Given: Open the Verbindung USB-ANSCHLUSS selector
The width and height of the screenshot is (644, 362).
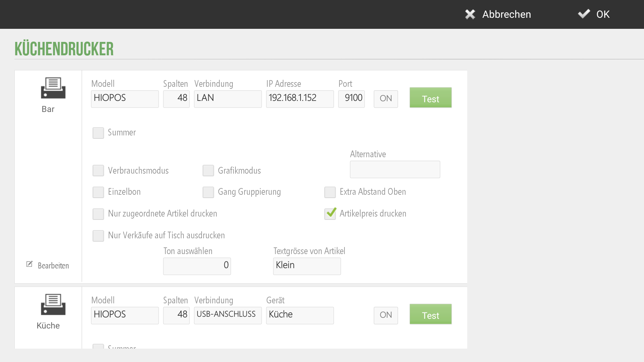Looking at the screenshot, I should pos(228,315).
